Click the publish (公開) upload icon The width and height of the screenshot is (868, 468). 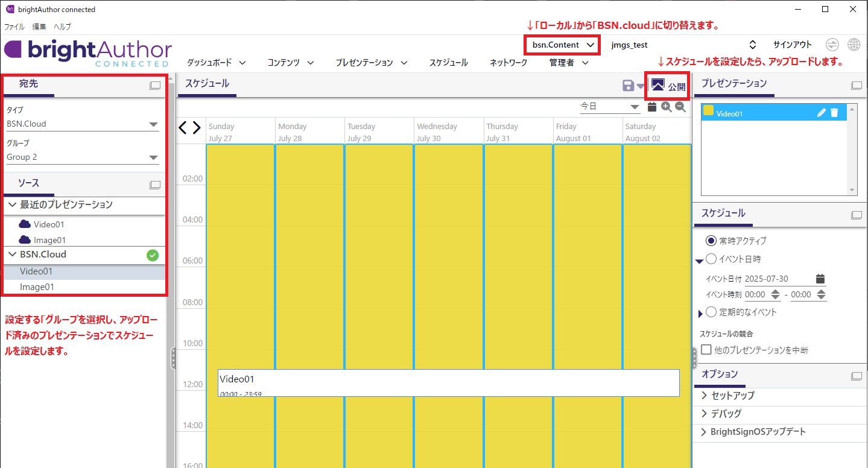[x=657, y=86]
